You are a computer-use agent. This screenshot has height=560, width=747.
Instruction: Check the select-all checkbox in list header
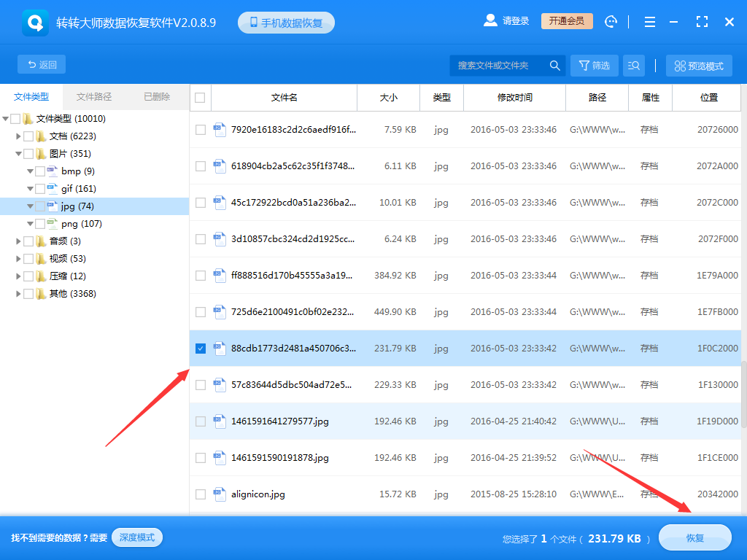point(200,98)
